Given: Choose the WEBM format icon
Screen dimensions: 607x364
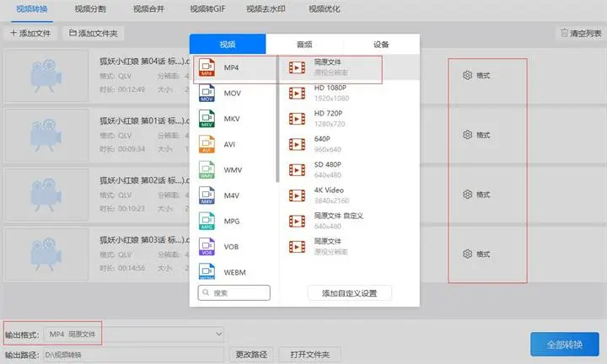Looking at the screenshot, I should (207, 271).
